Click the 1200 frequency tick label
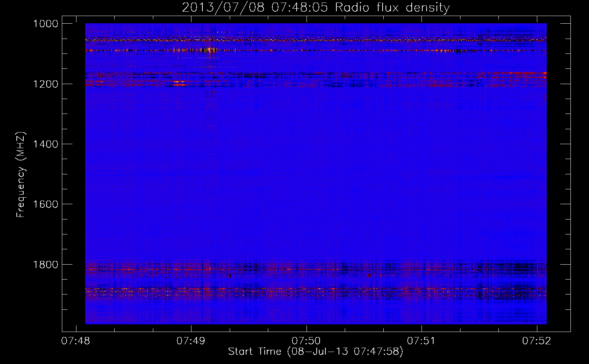 (46, 84)
